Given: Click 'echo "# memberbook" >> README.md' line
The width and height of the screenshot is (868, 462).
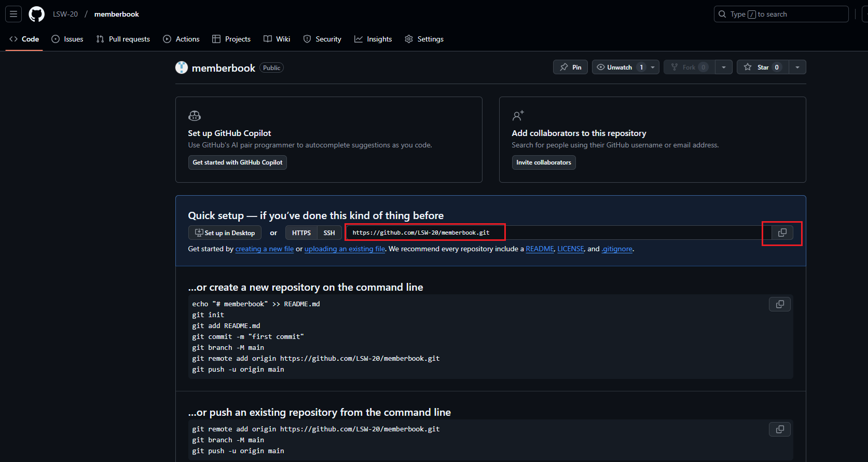Looking at the screenshot, I should click(256, 304).
